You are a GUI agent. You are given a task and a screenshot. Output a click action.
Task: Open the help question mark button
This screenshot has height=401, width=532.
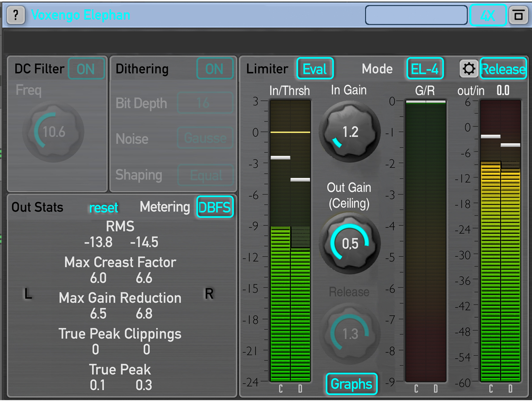coord(16,15)
